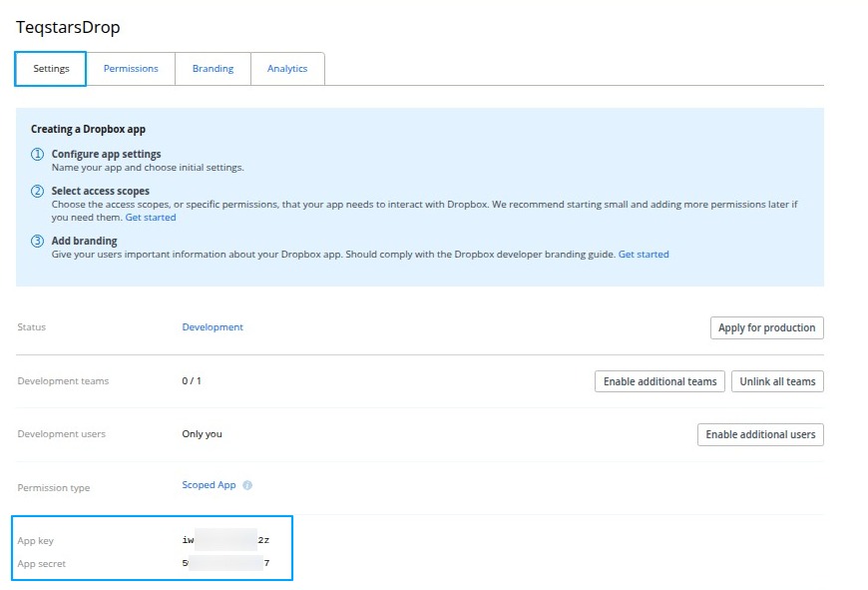Screen dimensions: 868x590
Task: Click the 'Creating a Dropbox app' heading
Action: [88, 129]
